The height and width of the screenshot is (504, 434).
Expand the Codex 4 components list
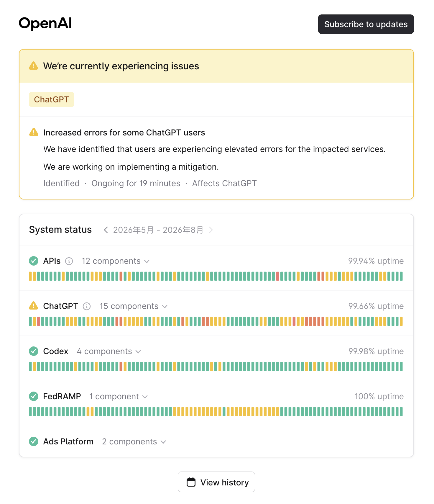(109, 351)
